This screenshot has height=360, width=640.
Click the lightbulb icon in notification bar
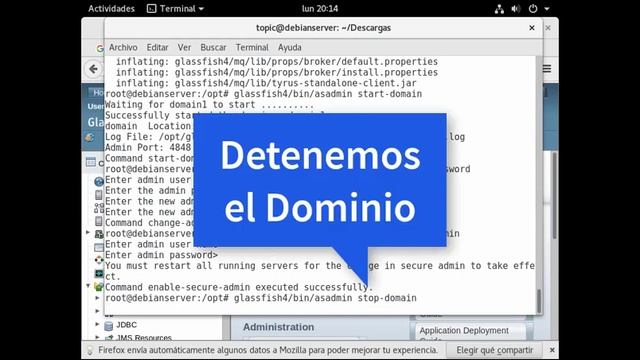tap(90, 350)
